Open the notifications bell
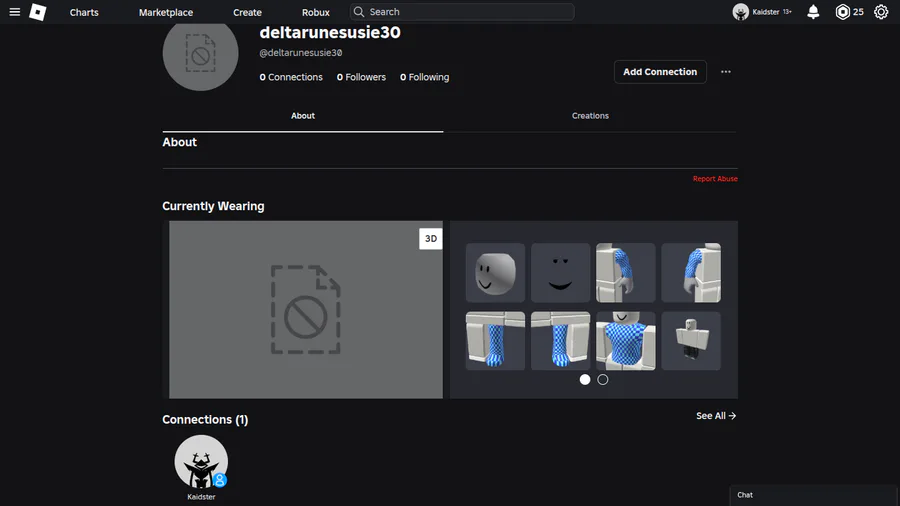This screenshot has height=506, width=900. point(813,12)
